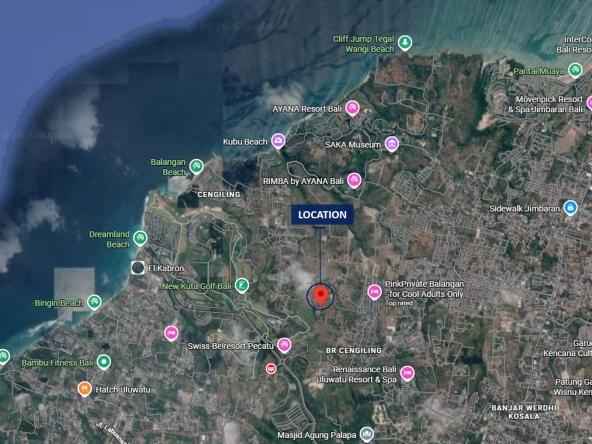Click the SAKA Museum marker icon

click(392, 144)
